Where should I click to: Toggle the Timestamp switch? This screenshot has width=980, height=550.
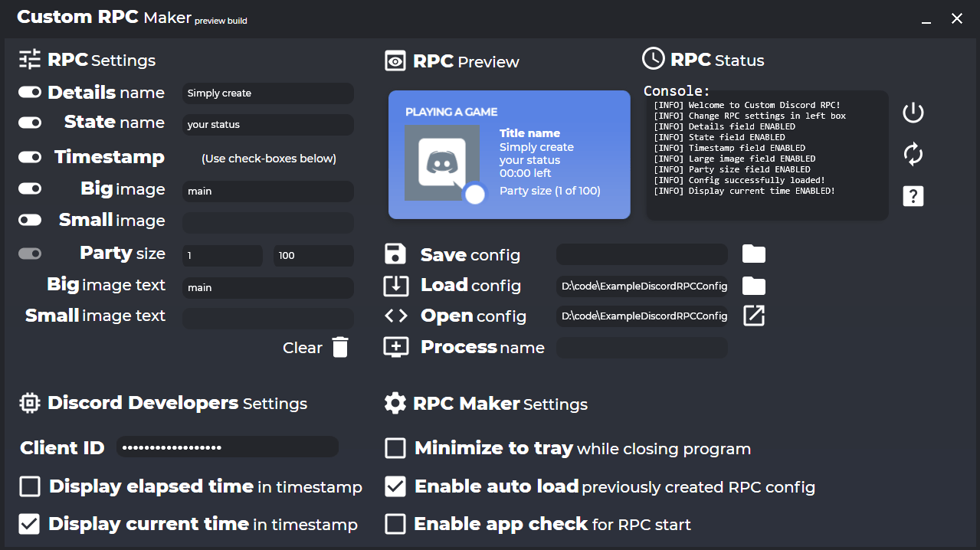pyautogui.click(x=30, y=157)
